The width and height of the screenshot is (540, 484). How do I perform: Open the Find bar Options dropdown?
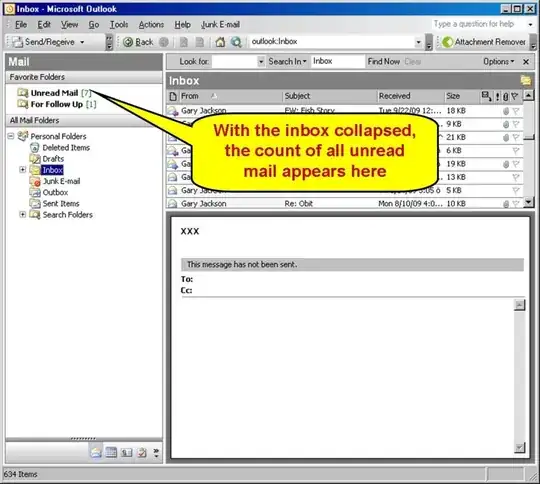pos(498,62)
